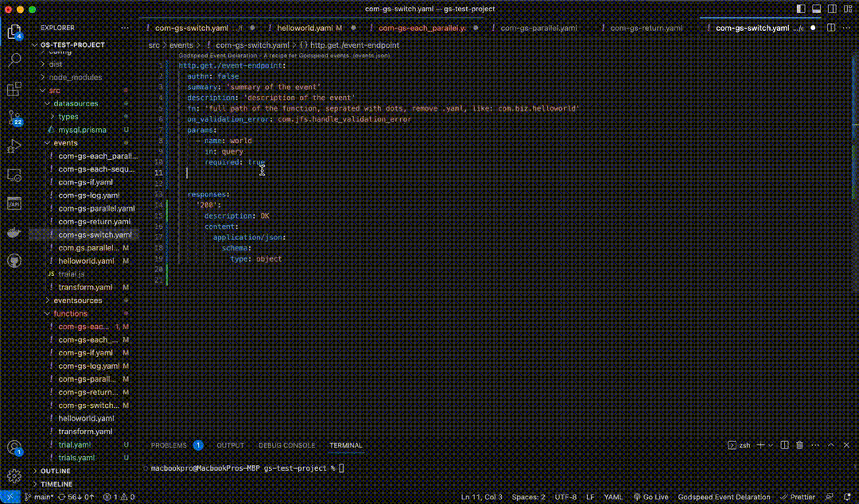
Task: Open the Extensions view icon
Action: pos(14,89)
